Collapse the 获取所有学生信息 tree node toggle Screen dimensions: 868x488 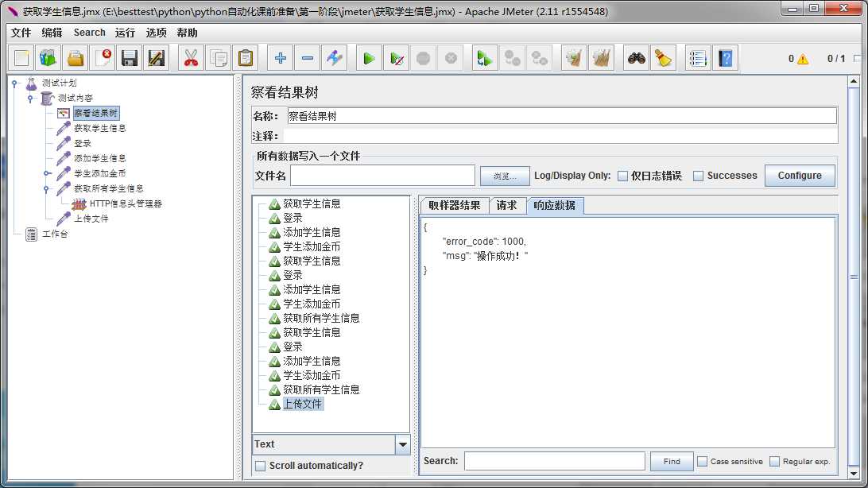(x=46, y=188)
